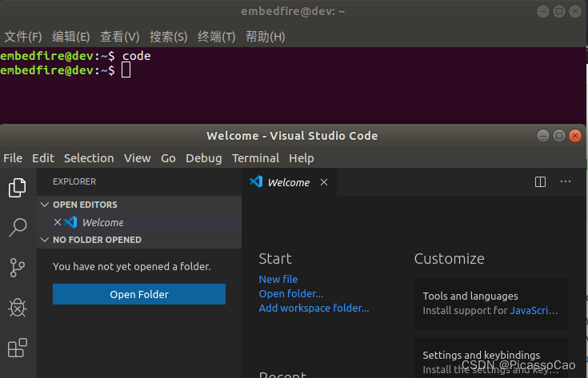The width and height of the screenshot is (588, 378).
Task: Click the "code" command in the terminal
Action: (137, 56)
